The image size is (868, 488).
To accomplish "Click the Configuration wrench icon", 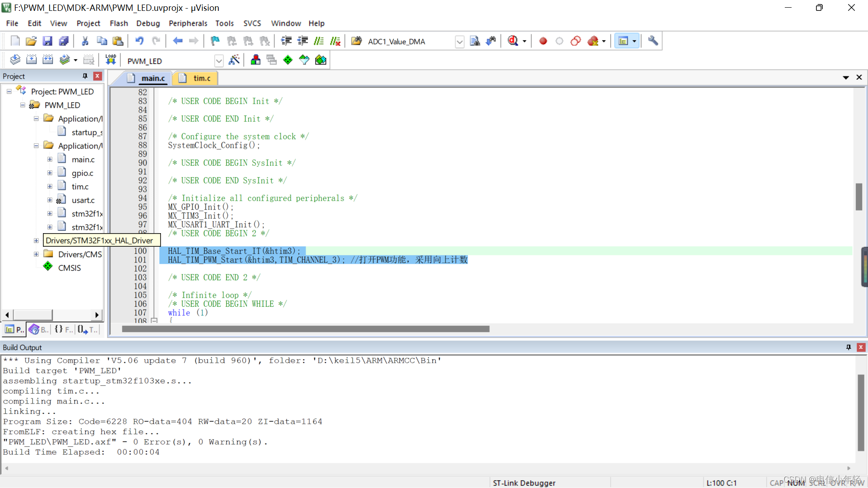I will point(652,41).
